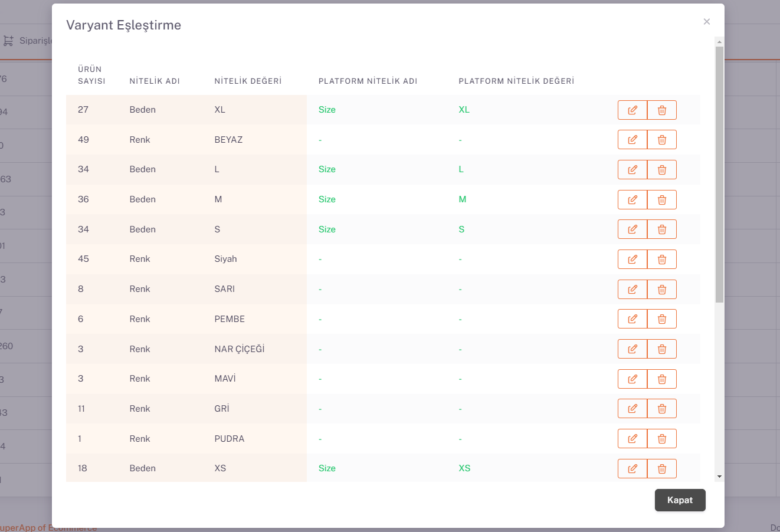
Task: Delete the Renk PUDRA row
Action: [x=662, y=439]
